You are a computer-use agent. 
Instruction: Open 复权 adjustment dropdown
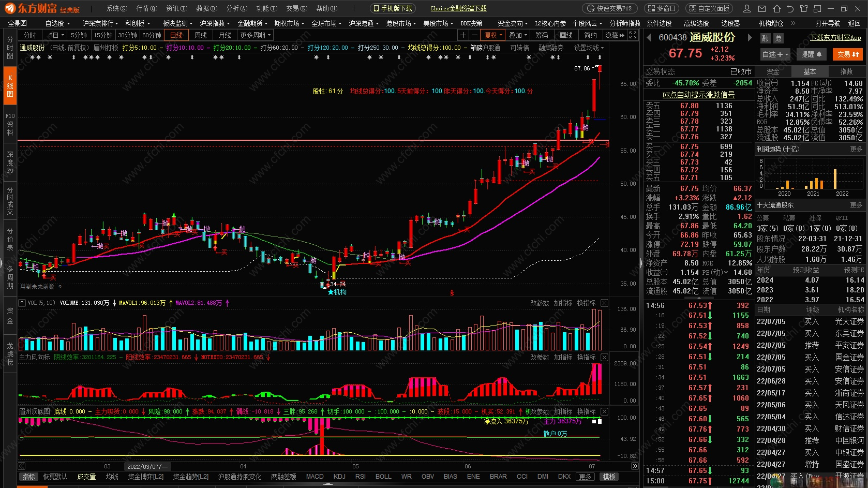493,35
